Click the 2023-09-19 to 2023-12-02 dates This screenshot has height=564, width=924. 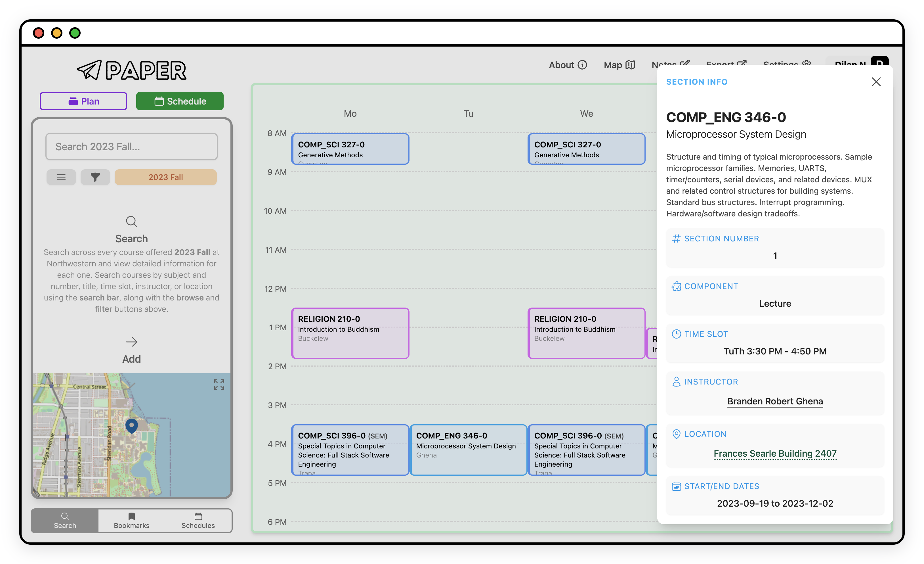coord(775,503)
